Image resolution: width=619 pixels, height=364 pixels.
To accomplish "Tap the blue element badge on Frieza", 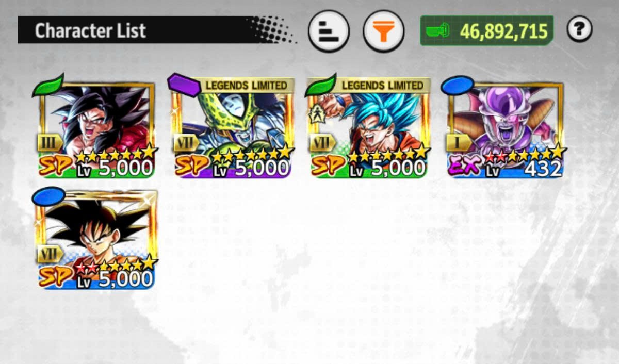I will tap(457, 85).
